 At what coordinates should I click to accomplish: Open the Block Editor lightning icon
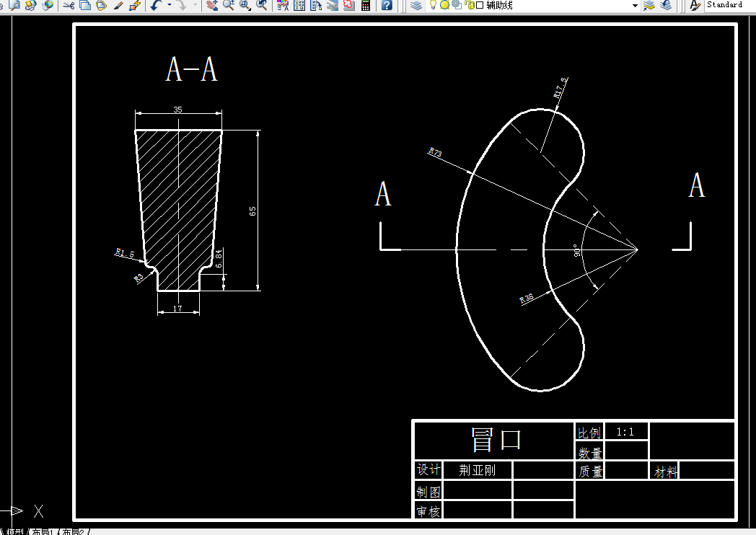(134, 5)
